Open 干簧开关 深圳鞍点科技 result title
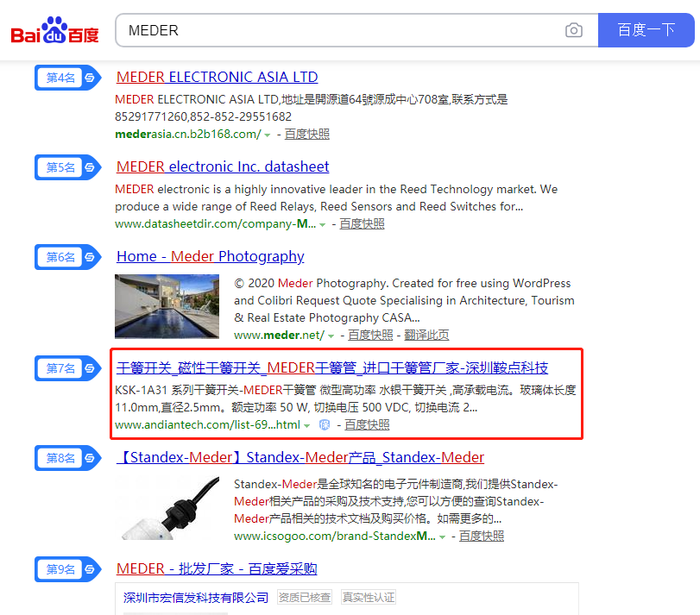 332,368
